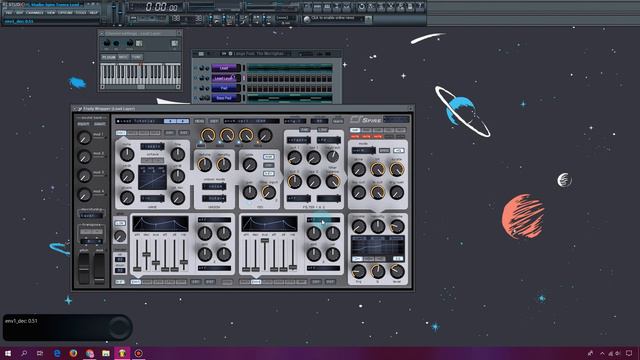The width and height of the screenshot is (640, 360).
Task: Click the oscillator wide knob in mix section
Action: point(249,164)
